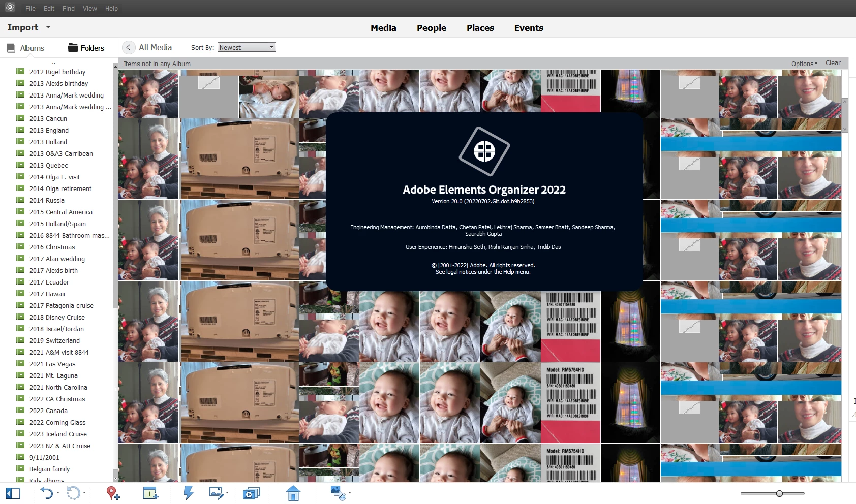Click the media grid scroll-down arrow

click(x=845, y=129)
